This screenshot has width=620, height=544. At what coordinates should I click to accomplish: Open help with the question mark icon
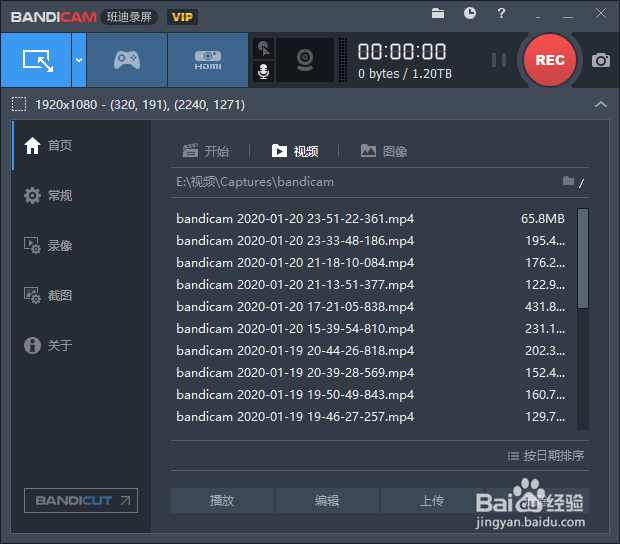[x=501, y=13]
